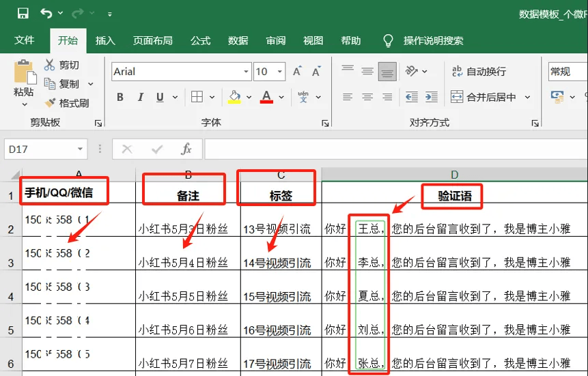Click the wén phonetic guide icon
Viewport: 588px width, 376px height.
303,97
